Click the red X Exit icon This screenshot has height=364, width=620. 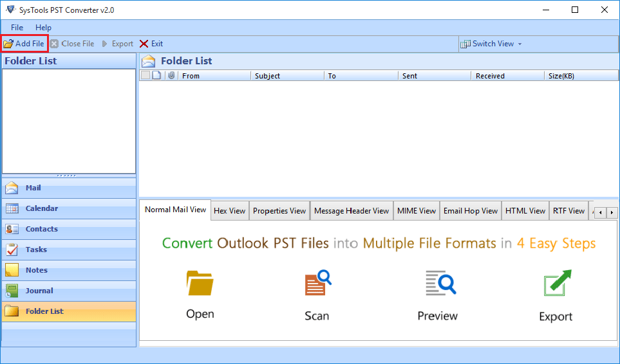pyautogui.click(x=144, y=44)
